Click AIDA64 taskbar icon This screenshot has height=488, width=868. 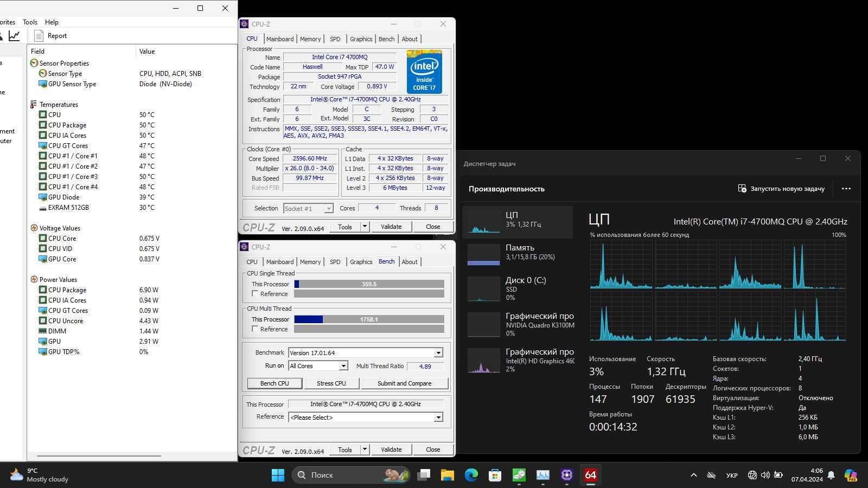click(591, 475)
